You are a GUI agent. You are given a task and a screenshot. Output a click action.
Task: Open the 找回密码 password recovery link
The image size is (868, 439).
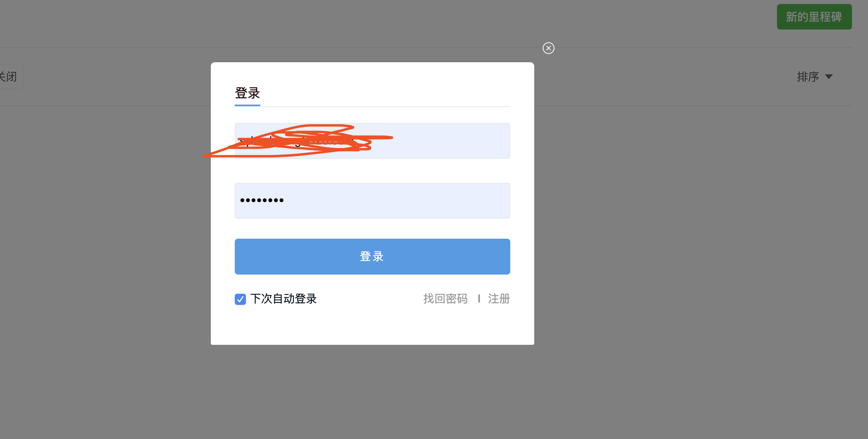pos(446,299)
